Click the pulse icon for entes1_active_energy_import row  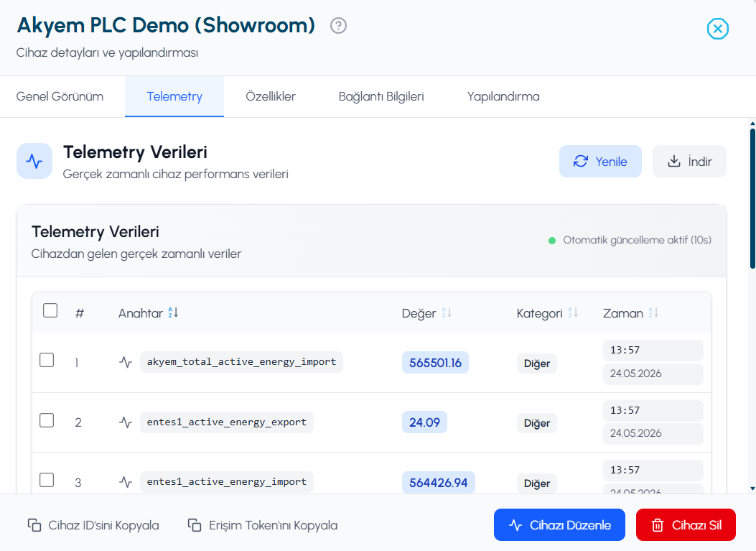tap(126, 482)
